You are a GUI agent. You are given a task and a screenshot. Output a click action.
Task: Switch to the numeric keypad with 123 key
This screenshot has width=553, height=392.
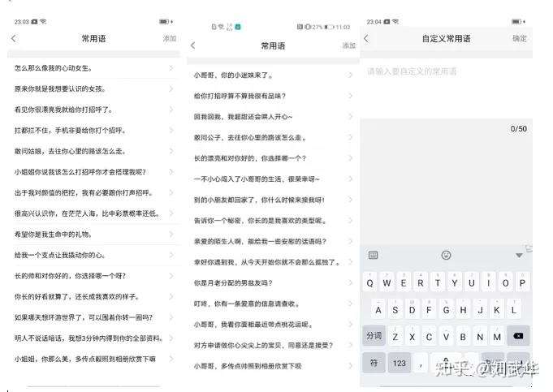coord(400,363)
